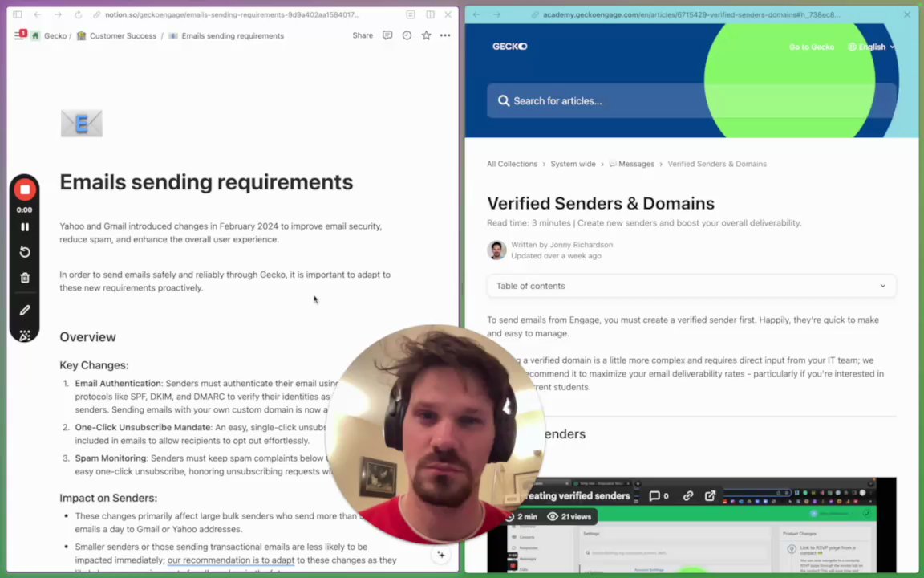Go to Gecko breadcrumb in Notion
The width and height of the screenshot is (924, 578).
[55, 36]
